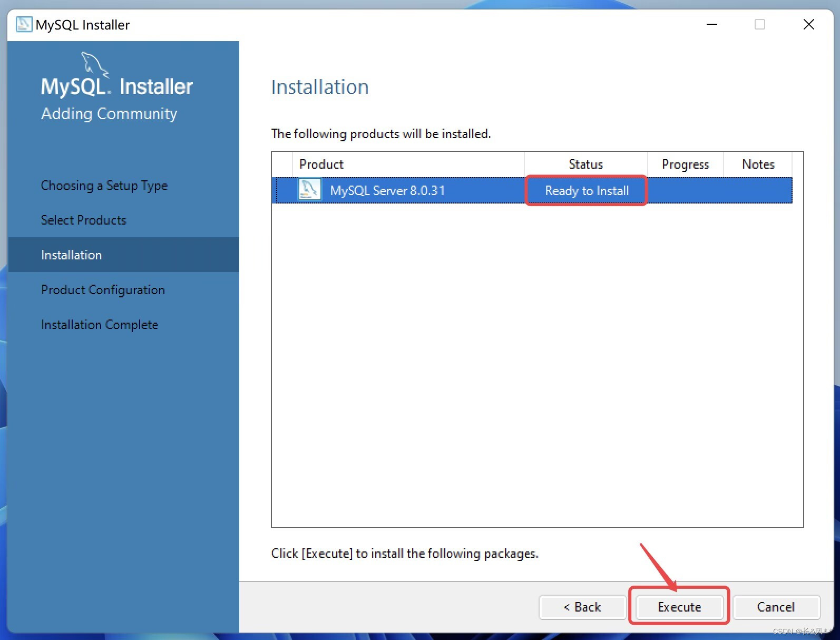Viewport: 840px width, 640px height.
Task: Click the Product column header
Action: coord(408,164)
